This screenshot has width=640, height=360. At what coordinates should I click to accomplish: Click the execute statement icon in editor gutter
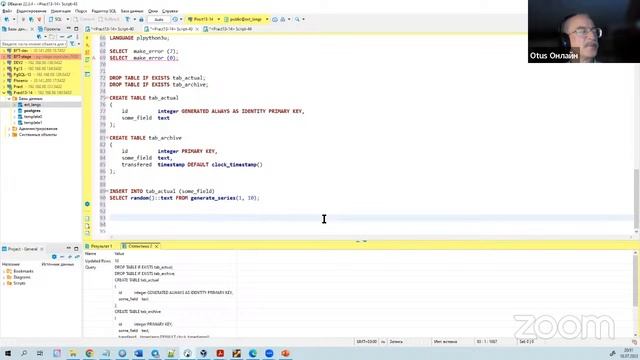pos(87,38)
